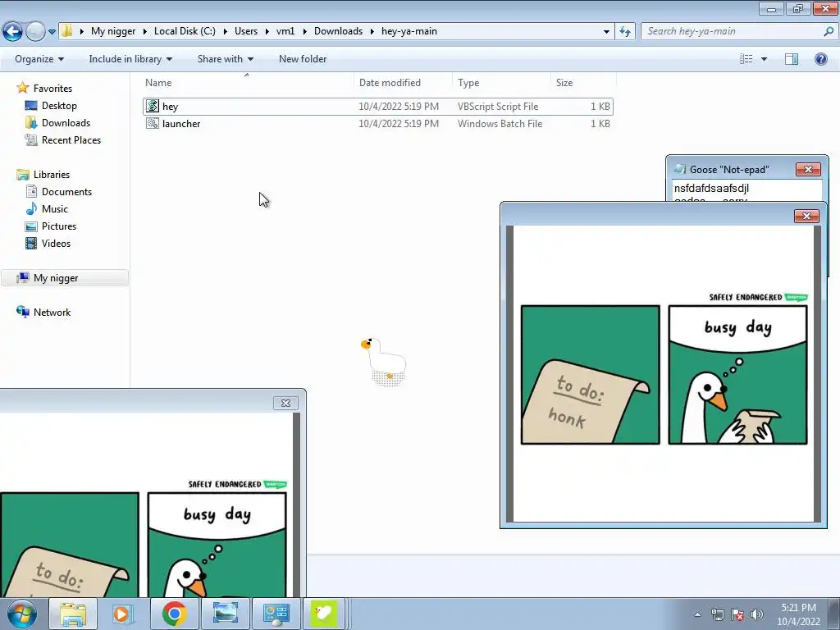The height and width of the screenshot is (630, 840).
Task: Click the file name 'launcher'
Action: coord(181,124)
